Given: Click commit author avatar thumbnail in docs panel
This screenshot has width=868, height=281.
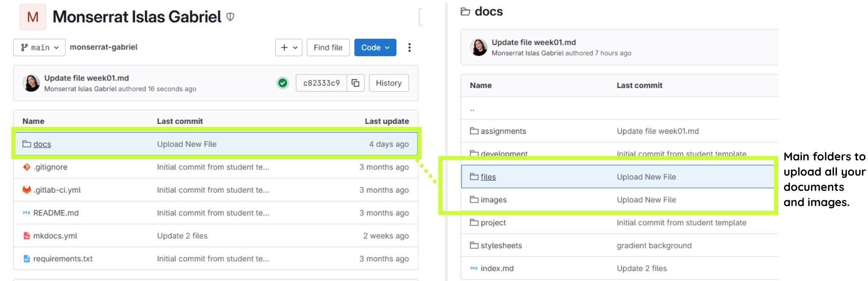Looking at the screenshot, I should 479,47.
